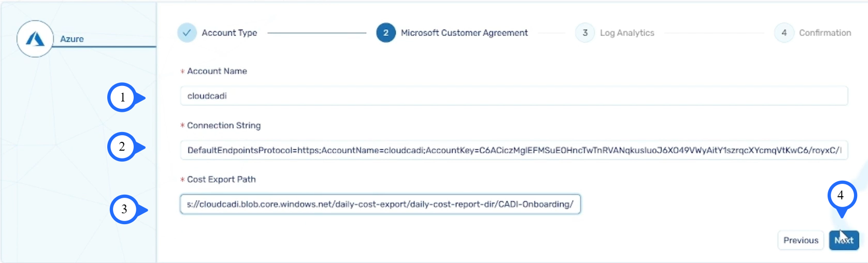Click the Azure logo icon
868x263 pixels.
[x=35, y=39]
